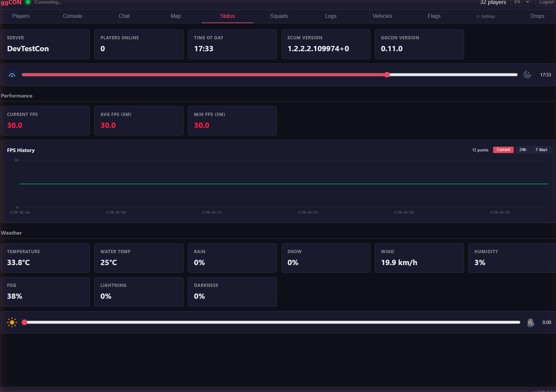Click the 12 points label
556x392 pixels.
480,150
